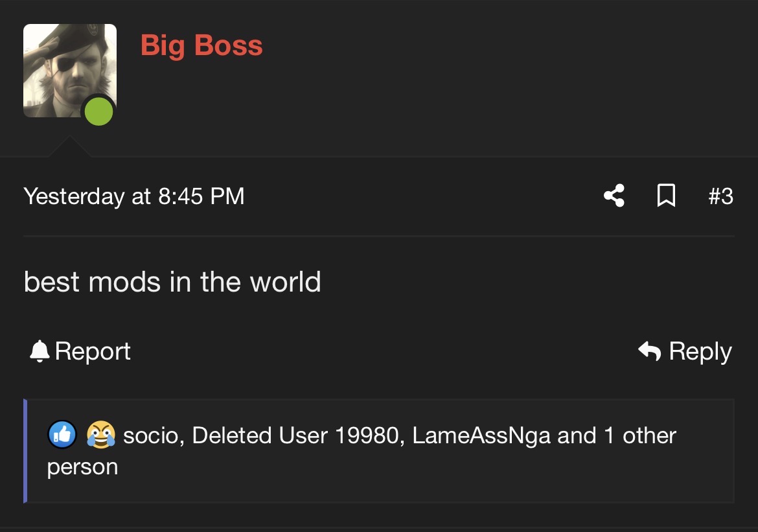Screen dimensions: 758x532
Task: Open LameAssNga's profile from reactions
Action: pyautogui.click(x=481, y=435)
